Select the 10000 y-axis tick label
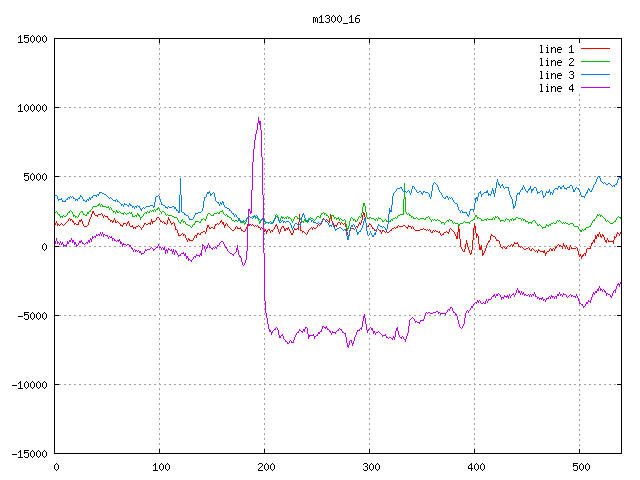Screen dimensions: 640x480 point(32,108)
